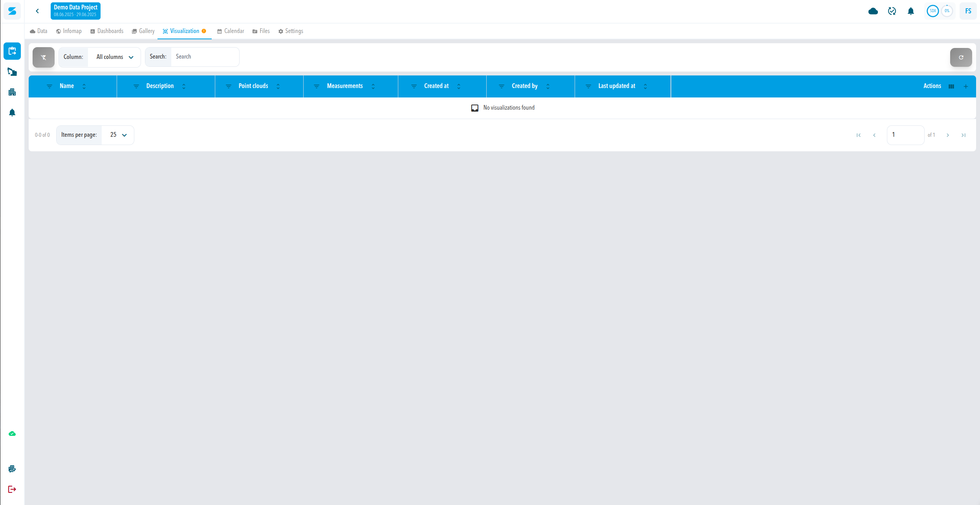Click the clear filters button
Viewport: 980px width, 505px height.
coord(44,57)
